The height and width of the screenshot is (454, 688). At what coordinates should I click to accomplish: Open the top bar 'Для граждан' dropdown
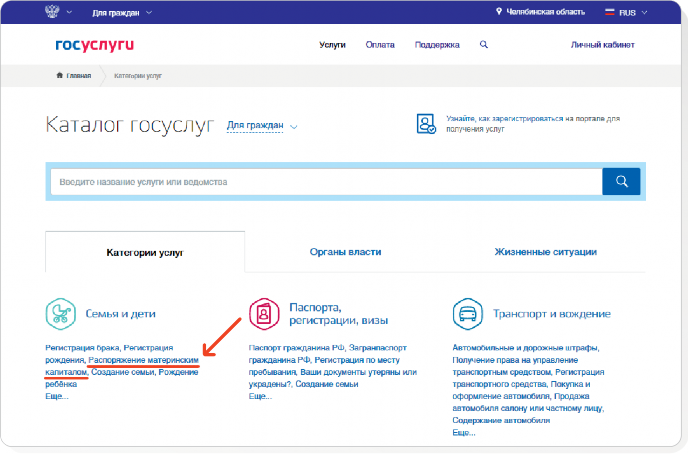coord(122,13)
